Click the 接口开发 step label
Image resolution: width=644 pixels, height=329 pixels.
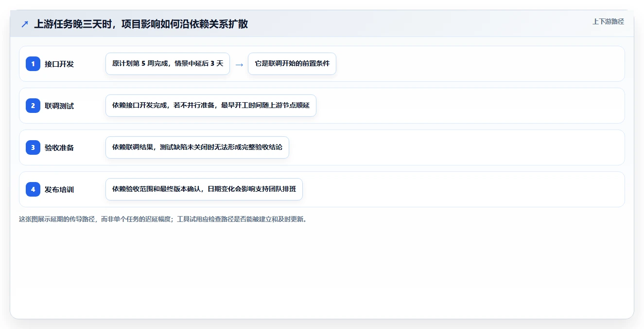(59, 64)
